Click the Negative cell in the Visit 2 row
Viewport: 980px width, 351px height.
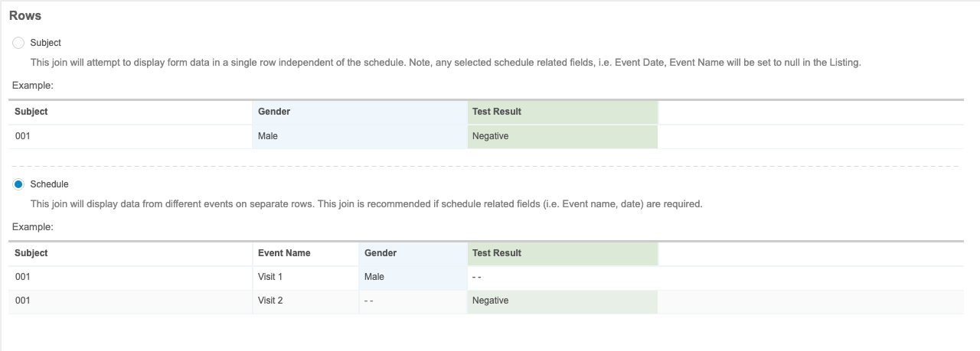(x=490, y=301)
